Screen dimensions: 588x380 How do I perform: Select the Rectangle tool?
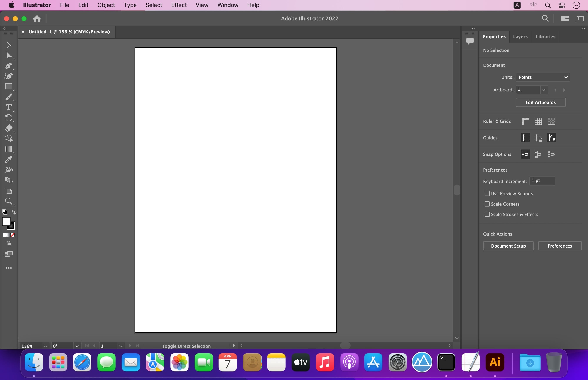coord(8,86)
